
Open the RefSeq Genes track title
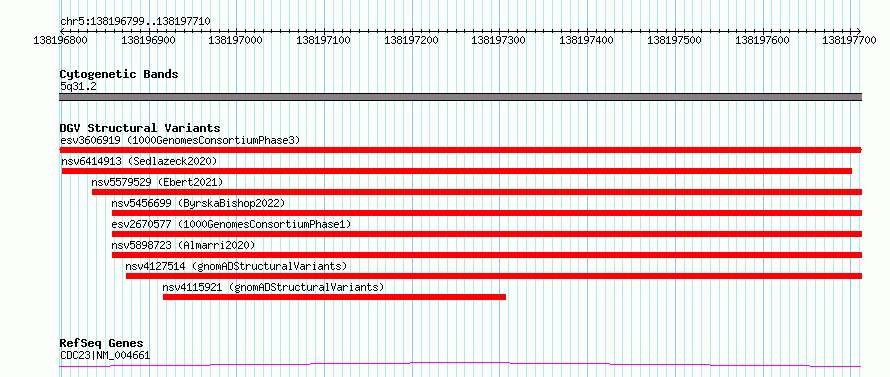point(102,343)
